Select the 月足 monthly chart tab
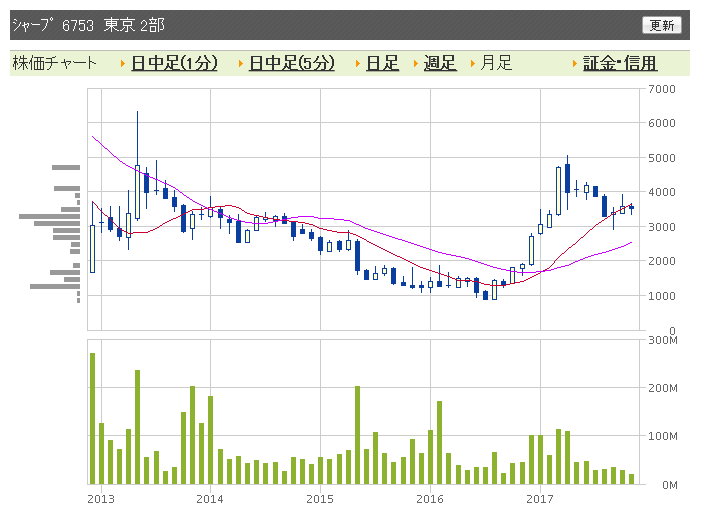This screenshot has height=531, width=701. pyautogui.click(x=496, y=63)
